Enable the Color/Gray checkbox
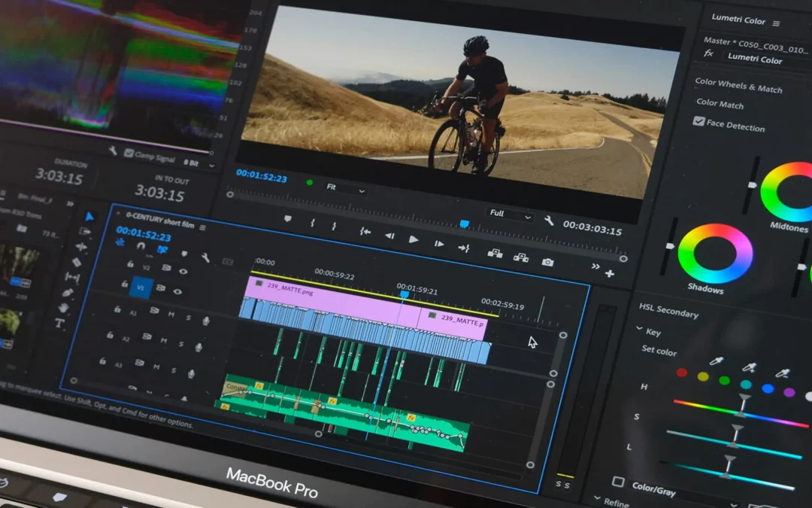Image resolution: width=812 pixels, height=508 pixels. click(617, 482)
